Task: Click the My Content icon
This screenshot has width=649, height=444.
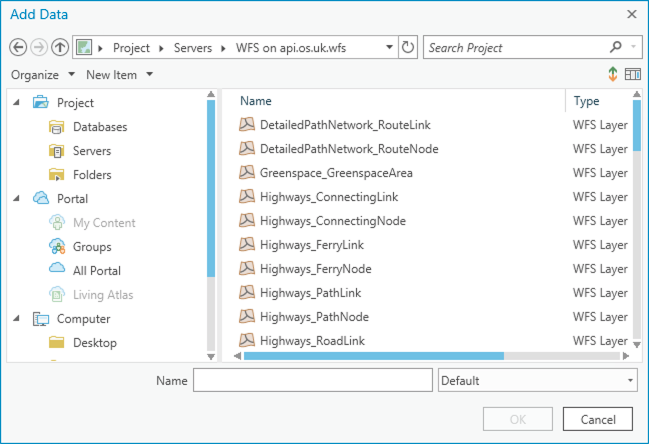Action: (x=57, y=222)
